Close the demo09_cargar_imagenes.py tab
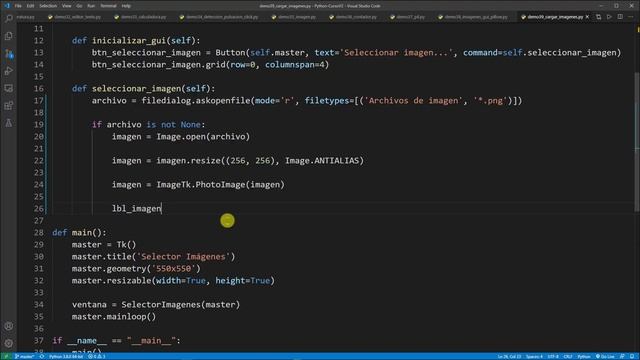 click(587, 17)
